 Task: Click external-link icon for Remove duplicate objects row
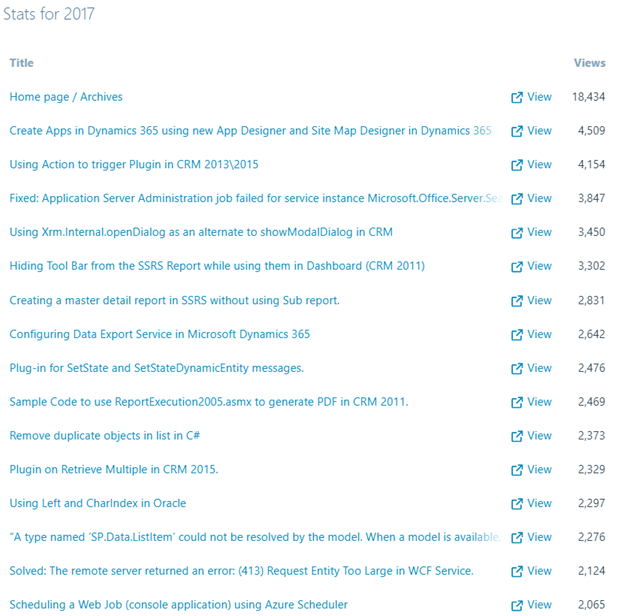[517, 436]
